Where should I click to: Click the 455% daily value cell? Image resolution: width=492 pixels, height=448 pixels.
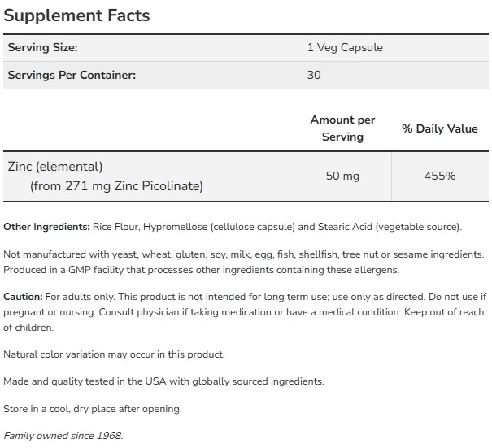tap(440, 176)
